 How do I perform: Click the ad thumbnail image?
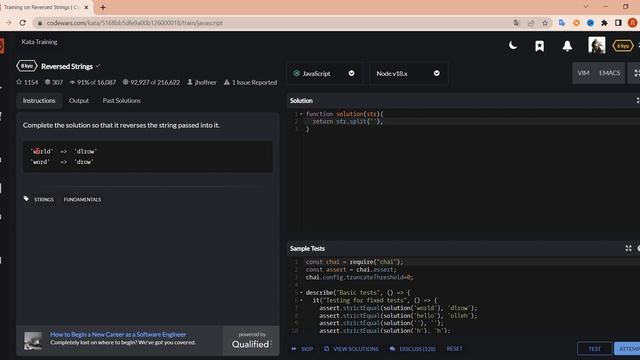pos(33,341)
